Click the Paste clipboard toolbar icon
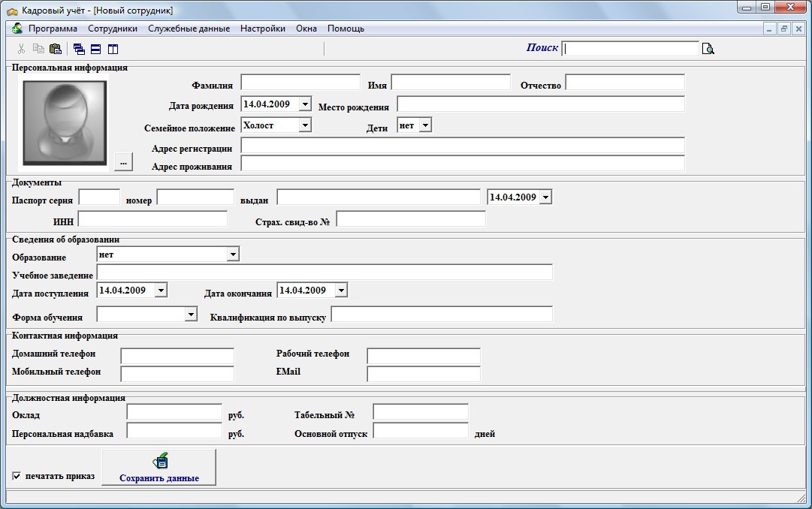The height and width of the screenshot is (509, 812). (x=55, y=49)
